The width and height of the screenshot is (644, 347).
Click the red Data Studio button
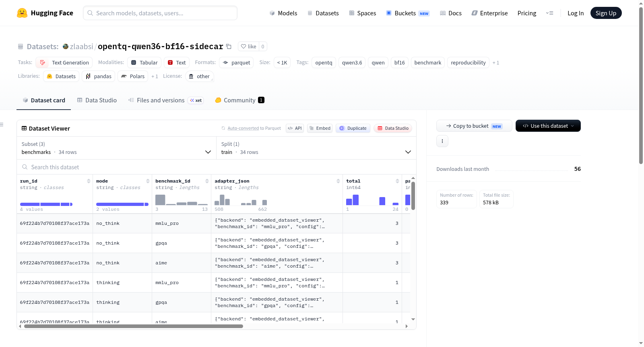tap(393, 128)
